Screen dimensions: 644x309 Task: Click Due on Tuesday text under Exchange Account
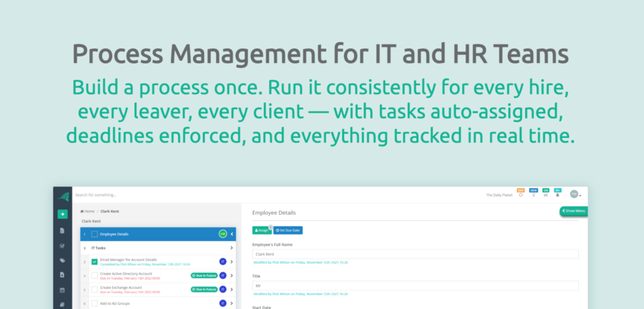click(130, 292)
